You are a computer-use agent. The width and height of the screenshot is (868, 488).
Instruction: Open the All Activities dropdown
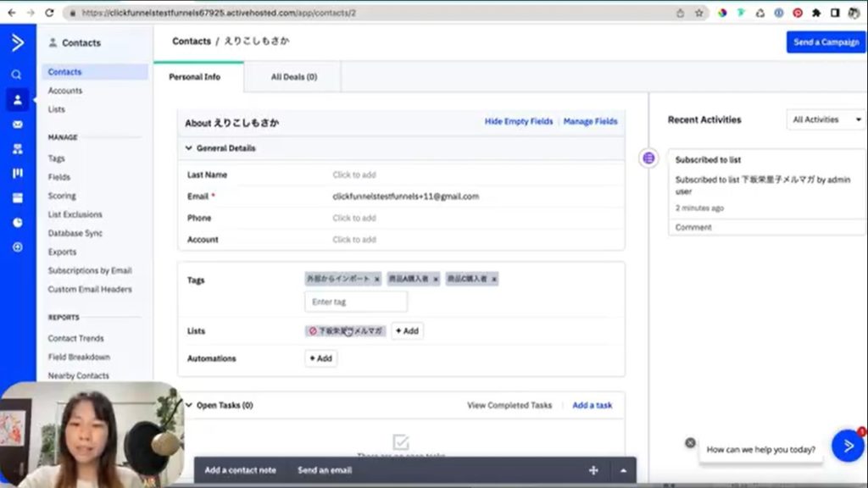[826, 120]
